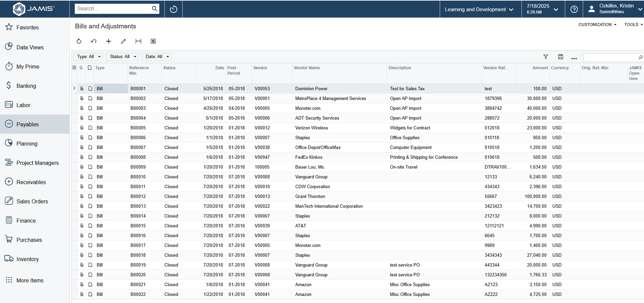The image size is (644, 303).
Task: Open Project Managers icon
Action: click(x=9, y=162)
